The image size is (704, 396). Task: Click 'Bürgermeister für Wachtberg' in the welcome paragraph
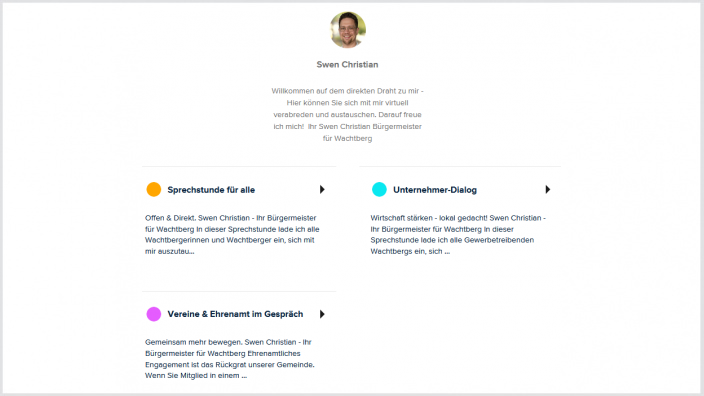coord(372,132)
